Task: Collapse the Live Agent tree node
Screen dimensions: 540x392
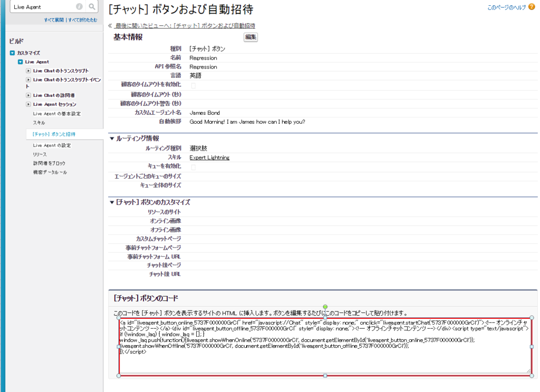Action: [21, 62]
